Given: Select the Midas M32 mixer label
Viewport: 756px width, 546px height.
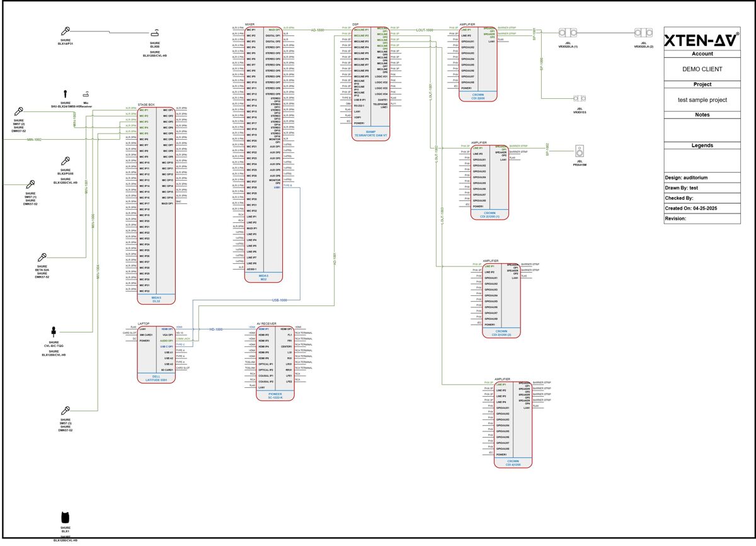Looking at the screenshot, I should [263, 277].
